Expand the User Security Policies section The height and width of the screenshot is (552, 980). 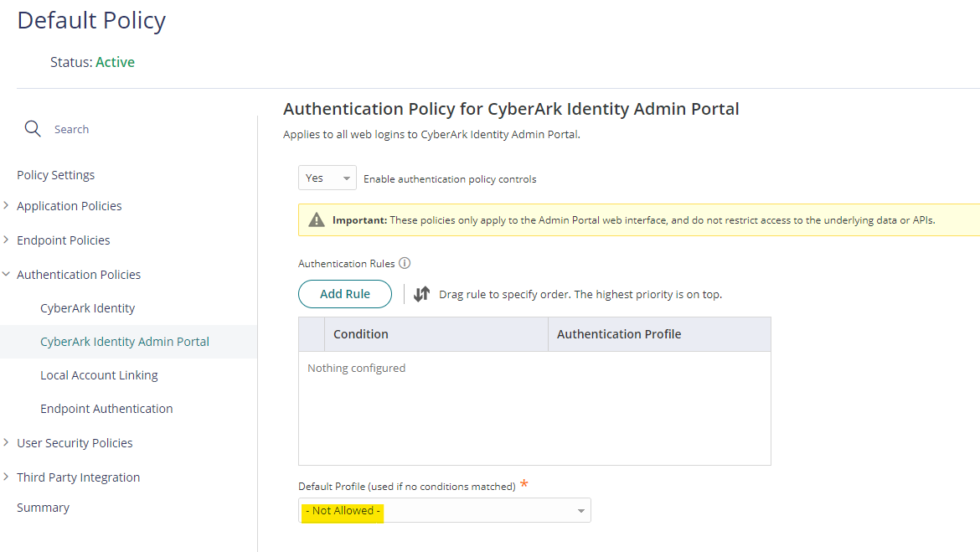[7, 443]
